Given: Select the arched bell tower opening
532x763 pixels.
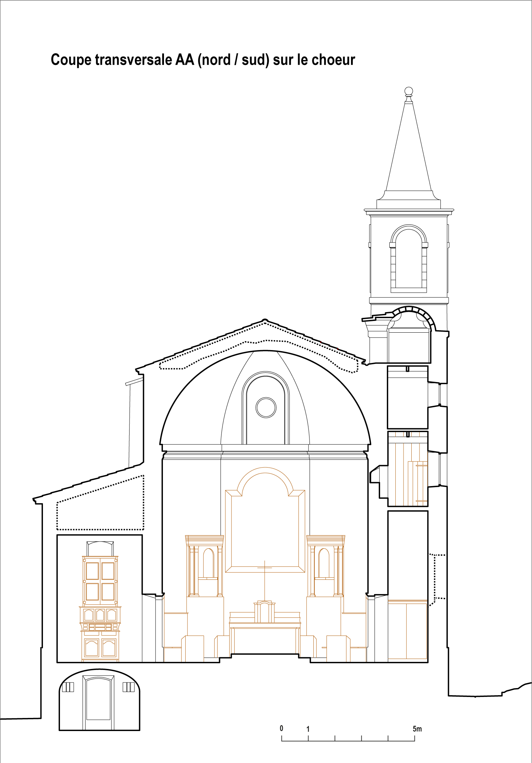Looking at the screenshot, I should pyautogui.click(x=409, y=259).
